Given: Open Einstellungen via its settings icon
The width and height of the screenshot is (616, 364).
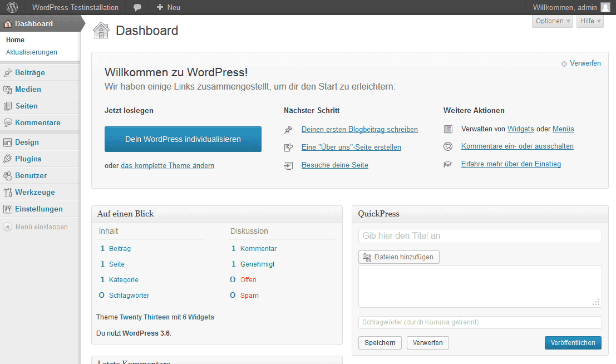Looking at the screenshot, I should (8, 209).
